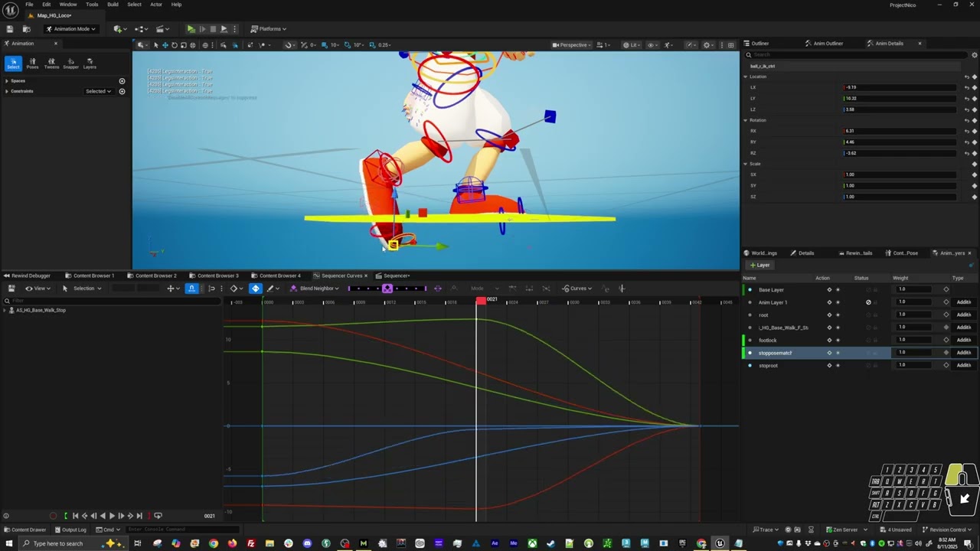Toggle active dot on footlock layer
This screenshot has width=980, height=551.
(750, 341)
